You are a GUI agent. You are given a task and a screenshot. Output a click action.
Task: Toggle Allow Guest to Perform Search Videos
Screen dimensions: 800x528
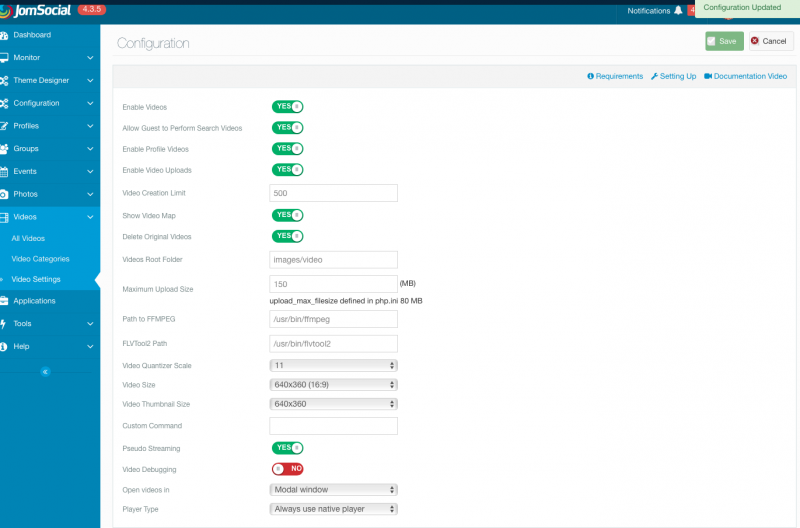click(x=287, y=128)
